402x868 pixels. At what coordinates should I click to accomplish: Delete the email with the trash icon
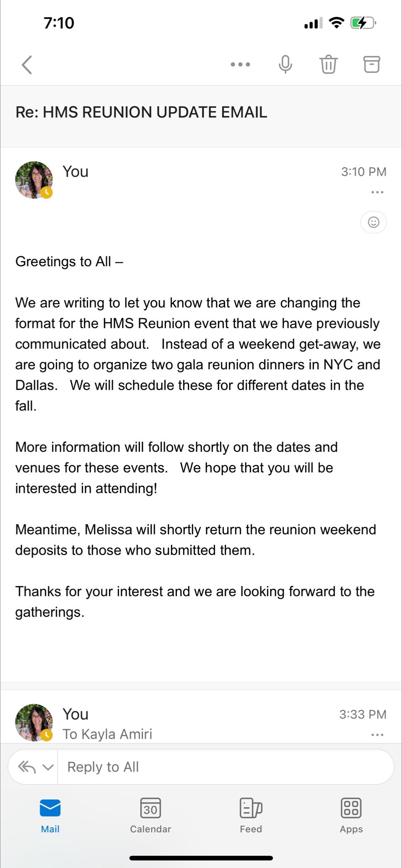click(x=329, y=64)
